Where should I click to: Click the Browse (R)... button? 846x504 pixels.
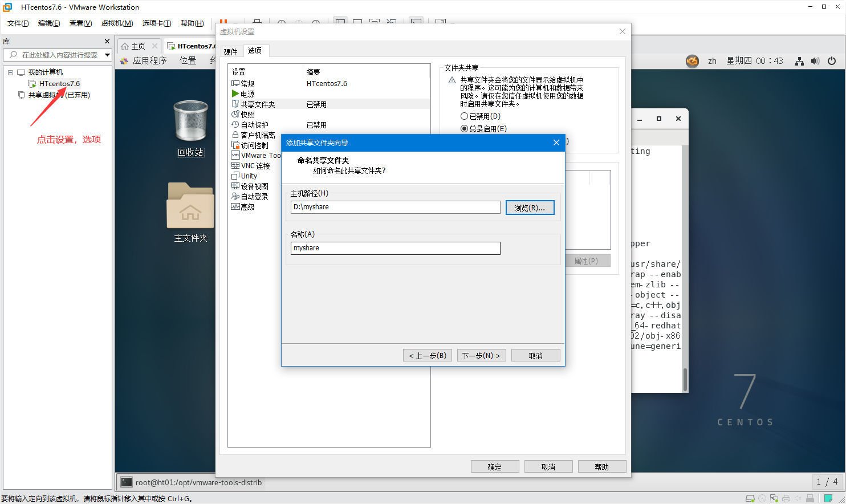(530, 208)
